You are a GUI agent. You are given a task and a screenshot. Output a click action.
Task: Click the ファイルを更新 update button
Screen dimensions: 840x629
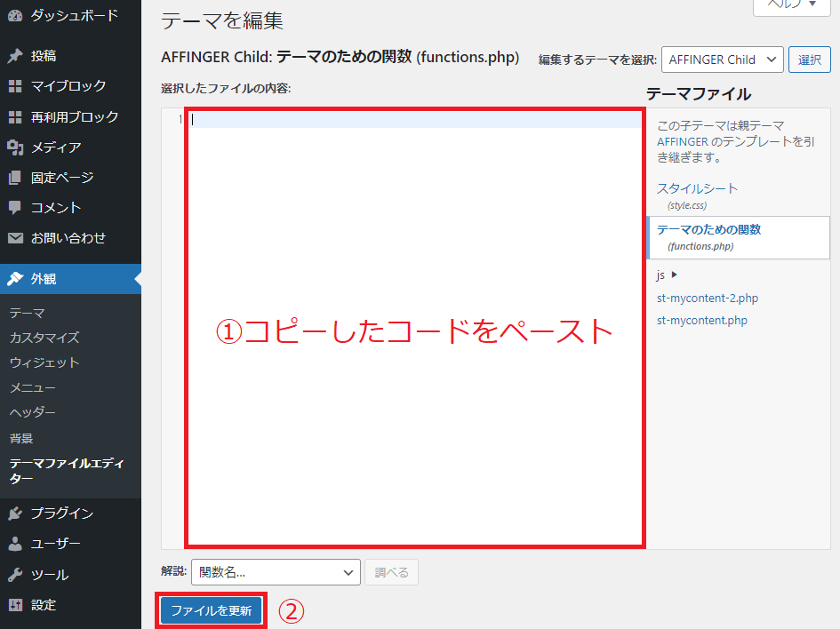[211, 610]
